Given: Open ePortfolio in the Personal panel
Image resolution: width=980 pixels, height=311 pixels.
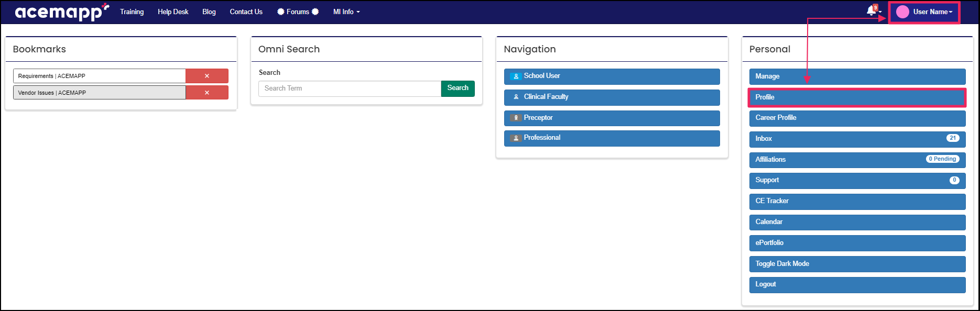Looking at the screenshot, I should pyautogui.click(x=857, y=243).
